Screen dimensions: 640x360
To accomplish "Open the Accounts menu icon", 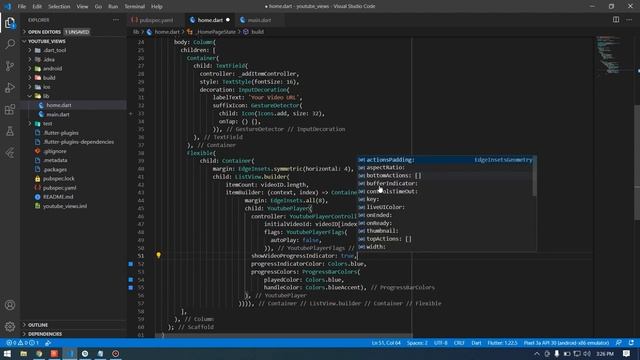I will [x=10, y=305].
